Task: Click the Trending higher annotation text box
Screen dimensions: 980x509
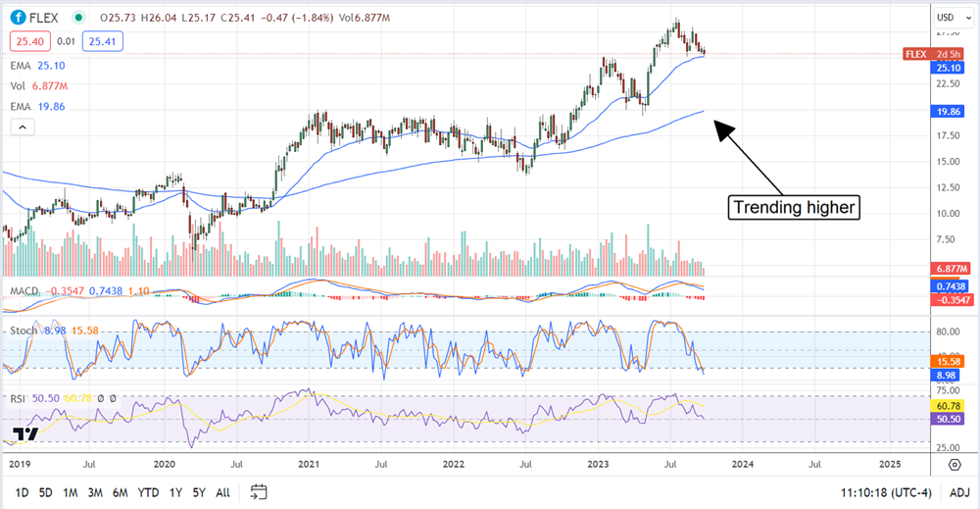Action: pyautogui.click(x=794, y=207)
